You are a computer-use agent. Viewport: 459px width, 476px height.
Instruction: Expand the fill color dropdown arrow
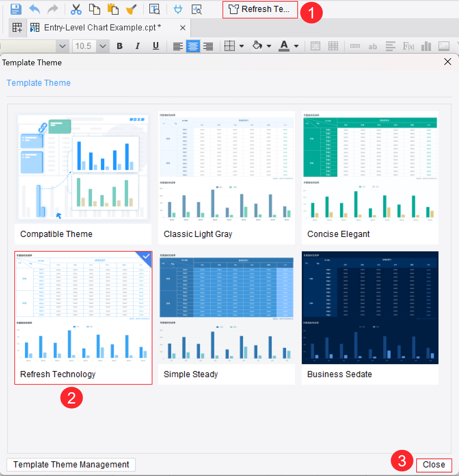(x=269, y=46)
